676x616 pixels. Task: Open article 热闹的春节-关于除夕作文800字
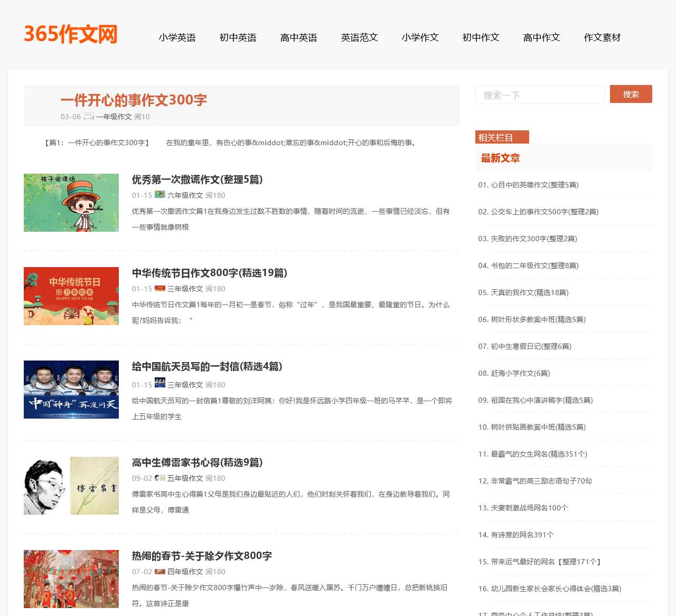(202, 556)
